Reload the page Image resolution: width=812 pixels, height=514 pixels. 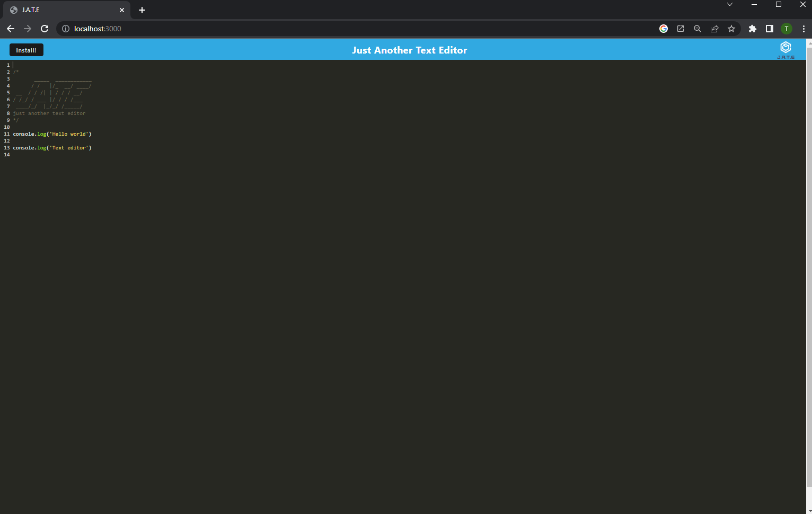coord(45,29)
